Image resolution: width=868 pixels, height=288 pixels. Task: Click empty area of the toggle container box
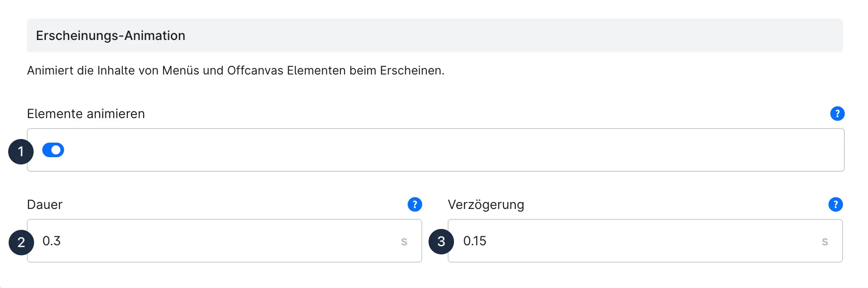point(454,150)
